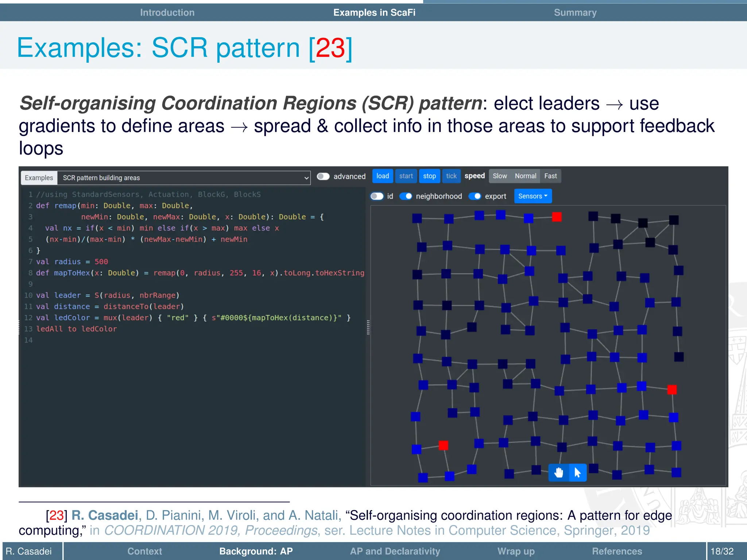The width and height of the screenshot is (747, 560).
Task: Go to the Summary section
Action: click(x=575, y=12)
